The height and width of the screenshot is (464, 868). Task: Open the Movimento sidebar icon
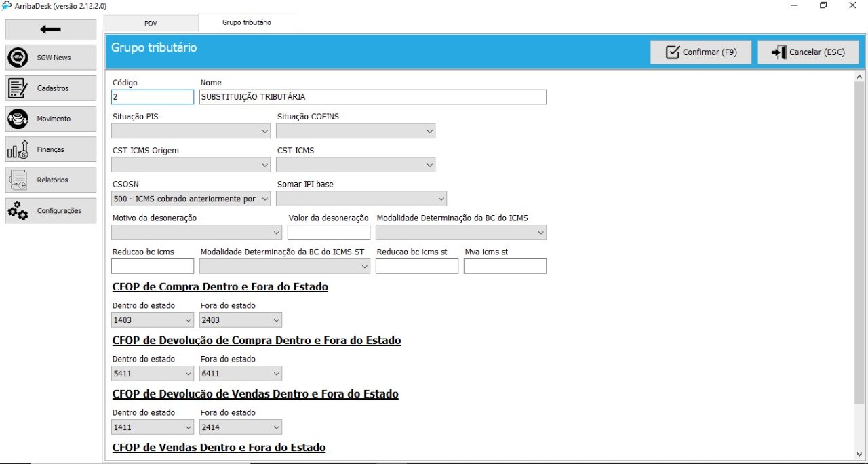click(18, 119)
